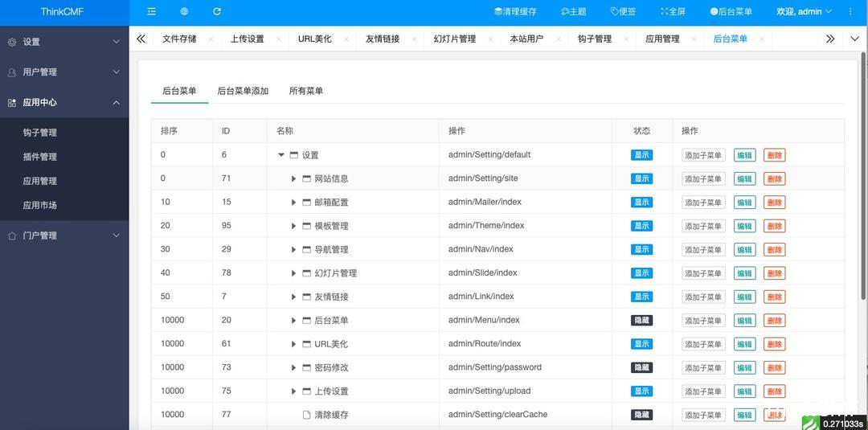
Task: Close the 应用管理 tab
Action: click(x=694, y=39)
